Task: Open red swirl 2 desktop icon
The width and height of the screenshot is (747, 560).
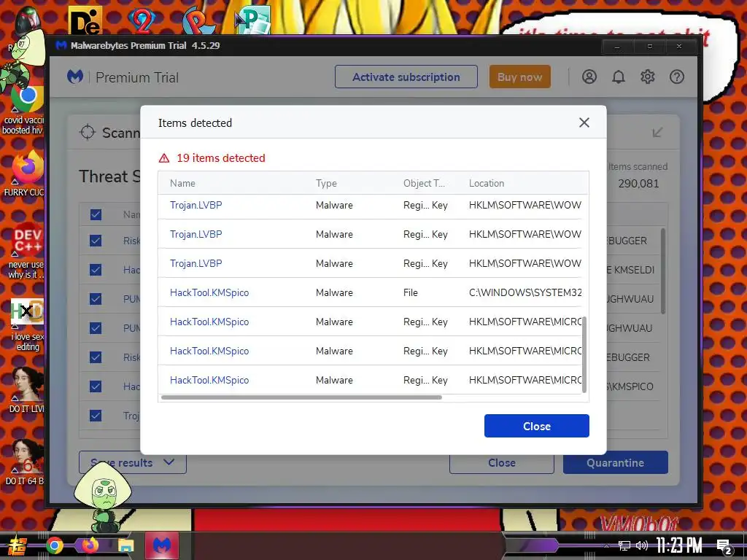Action: click(x=141, y=20)
